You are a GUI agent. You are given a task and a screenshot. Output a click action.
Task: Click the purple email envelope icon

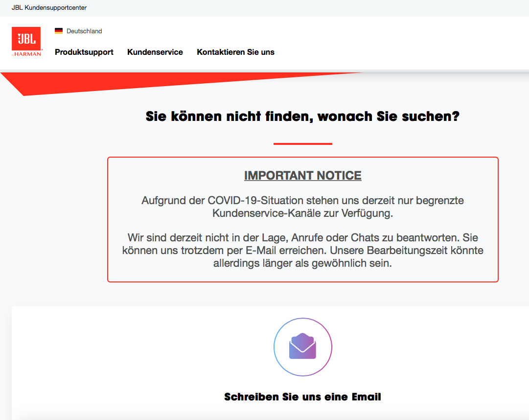click(302, 347)
